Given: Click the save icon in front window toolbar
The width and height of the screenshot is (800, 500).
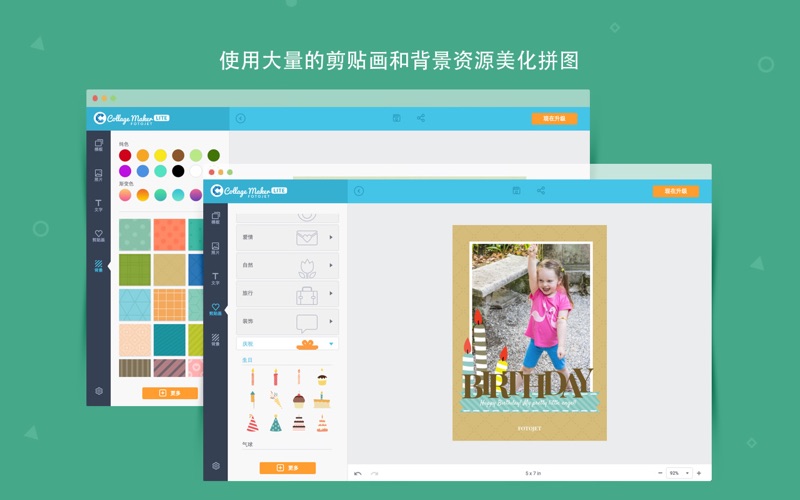Looking at the screenshot, I should [x=516, y=190].
